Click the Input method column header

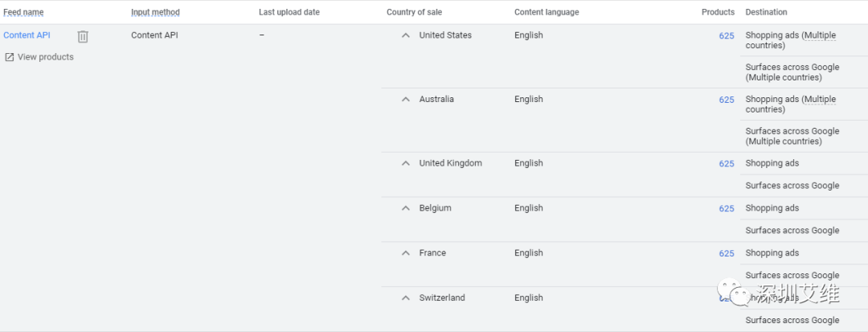(155, 12)
